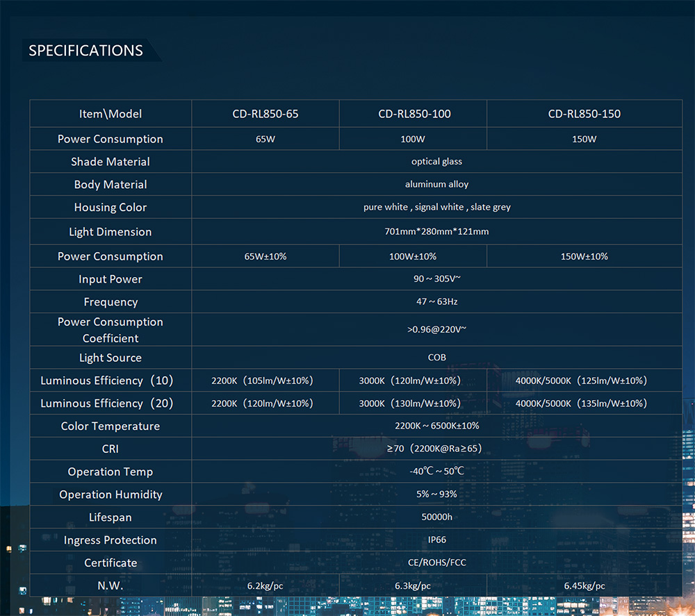
Task: Select the 47 ~ 63Hz frequency value
Action: (436, 302)
